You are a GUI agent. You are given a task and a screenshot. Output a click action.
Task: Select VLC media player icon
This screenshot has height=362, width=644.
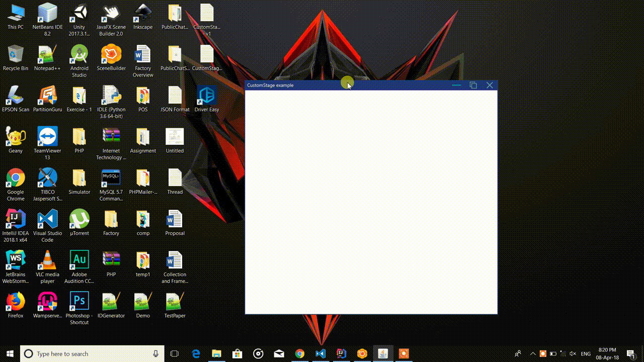pyautogui.click(x=47, y=266)
